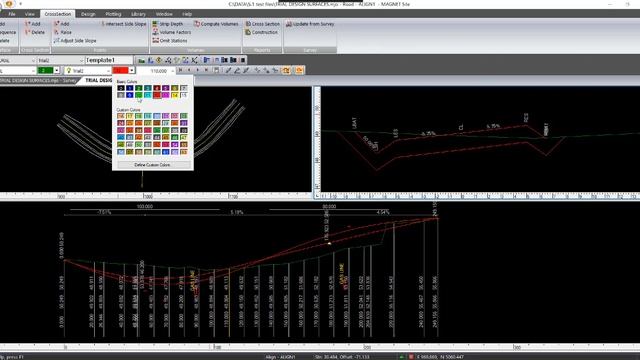
Task: Pick bright red basic color swatch
Action: 156,95
